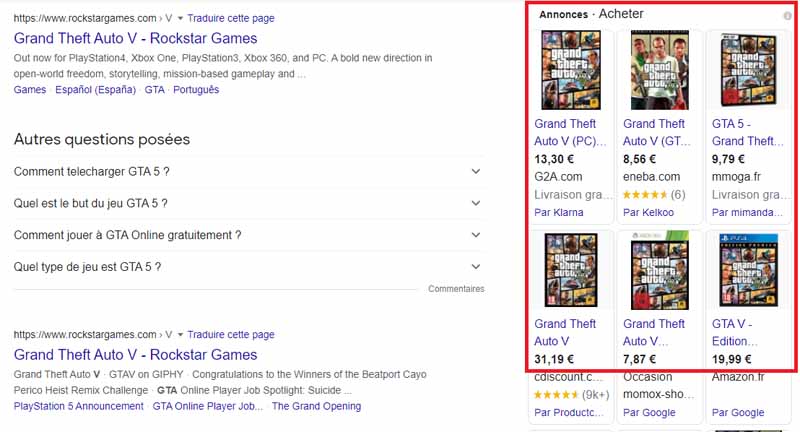Click Par Google under momox-sho...
The image size is (800, 432).
click(x=649, y=412)
